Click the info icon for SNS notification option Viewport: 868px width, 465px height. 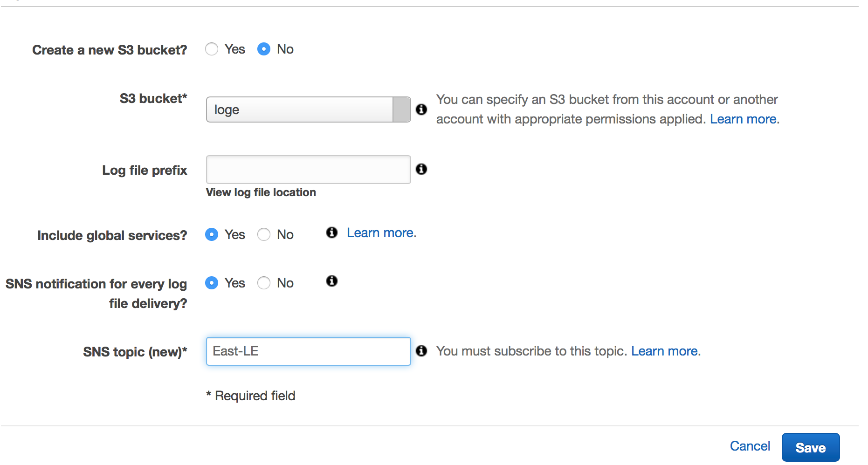pyautogui.click(x=332, y=281)
